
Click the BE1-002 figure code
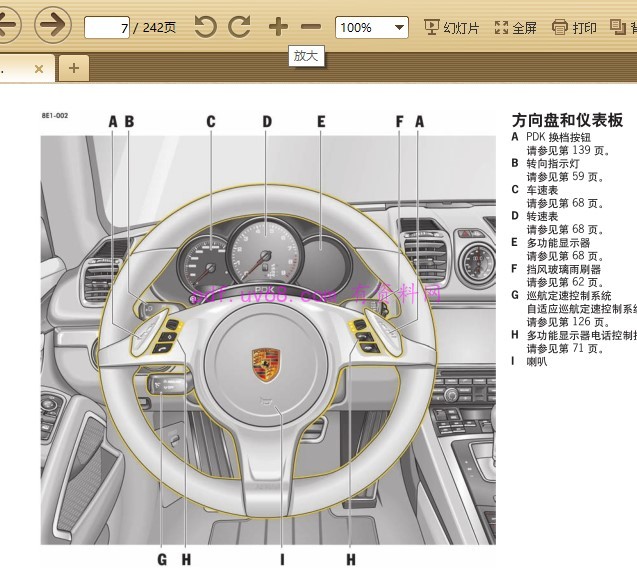pos(55,116)
